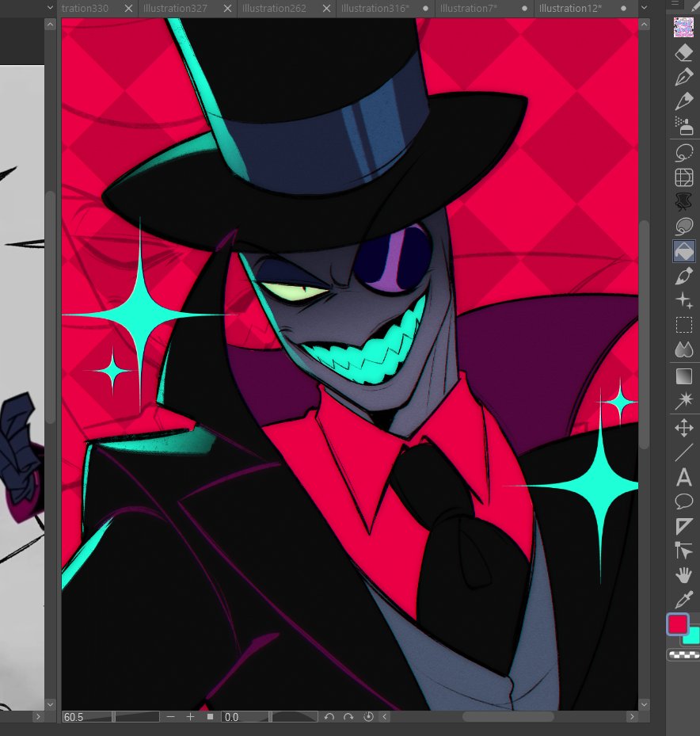
Task: Rotate canvas right
Action: click(348, 717)
